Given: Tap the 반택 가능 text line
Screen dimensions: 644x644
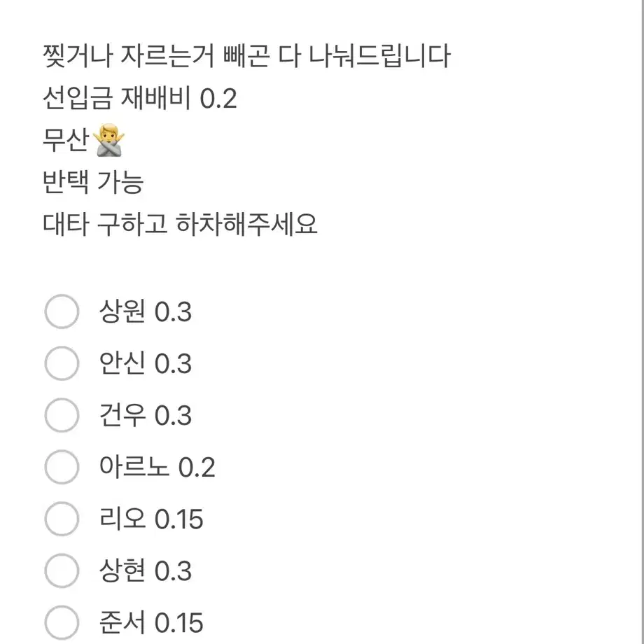Looking at the screenshot, I should (92, 183).
